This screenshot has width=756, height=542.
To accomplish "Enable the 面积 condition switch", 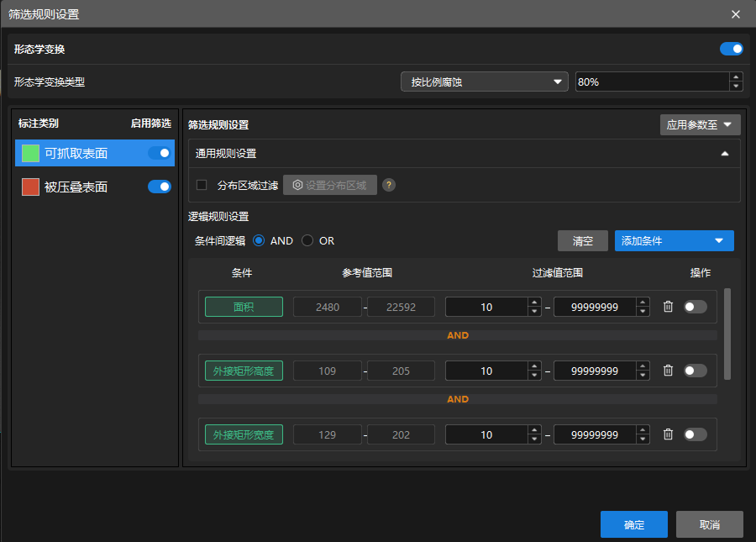I will (x=696, y=307).
